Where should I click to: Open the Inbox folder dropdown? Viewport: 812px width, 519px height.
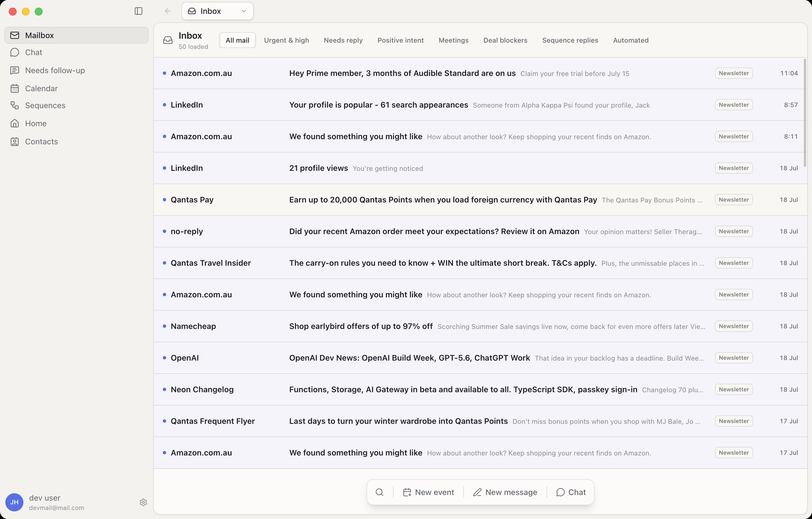click(x=217, y=11)
